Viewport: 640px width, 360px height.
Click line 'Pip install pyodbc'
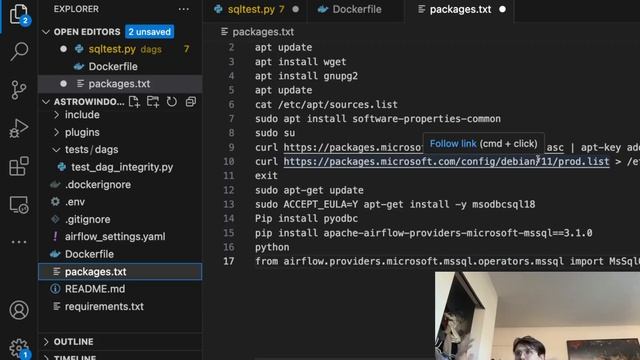(x=307, y=218)
